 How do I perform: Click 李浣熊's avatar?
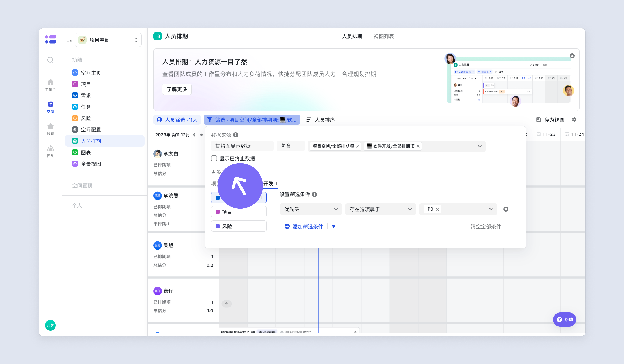coord(157,196)
